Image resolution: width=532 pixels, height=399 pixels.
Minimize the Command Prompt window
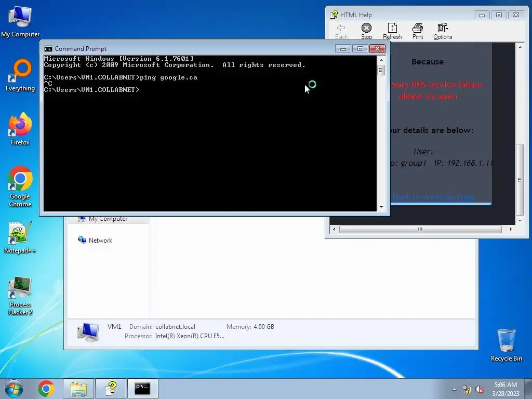click(343, 48)
